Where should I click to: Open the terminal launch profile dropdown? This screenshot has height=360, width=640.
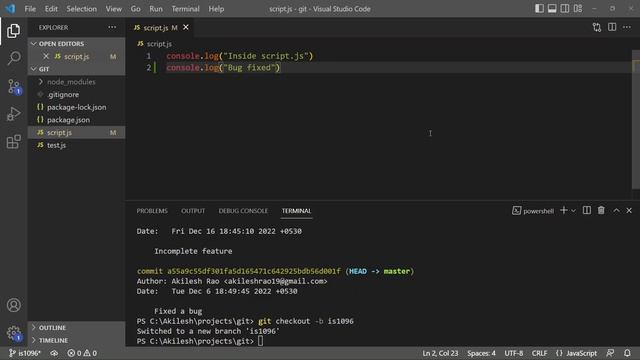click(x=573, y=211)
